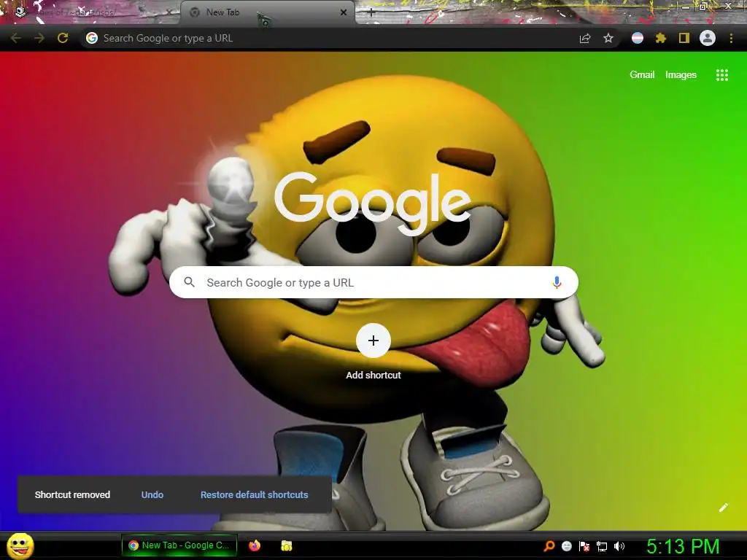Share this page using the share icon
Image resolution: width=747 pixels, height=560 pixels.
point(585,38)
